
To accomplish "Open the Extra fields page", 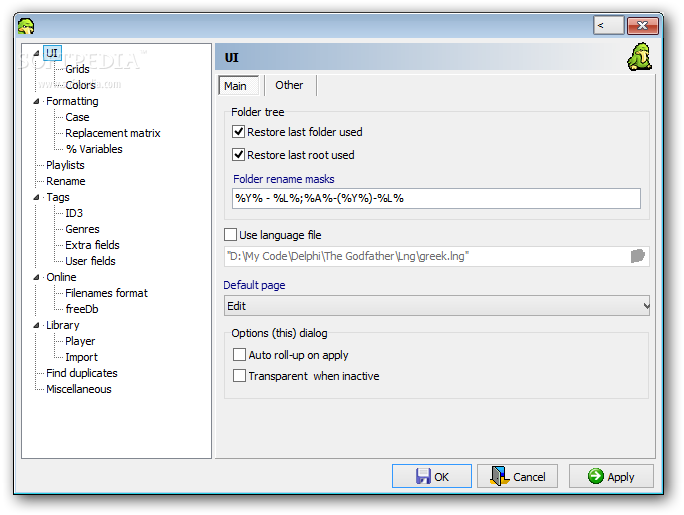I will click(x=92, y=245).
